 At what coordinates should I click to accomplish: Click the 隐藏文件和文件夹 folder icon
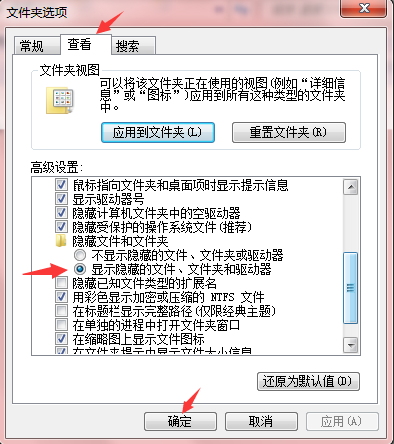61,241
